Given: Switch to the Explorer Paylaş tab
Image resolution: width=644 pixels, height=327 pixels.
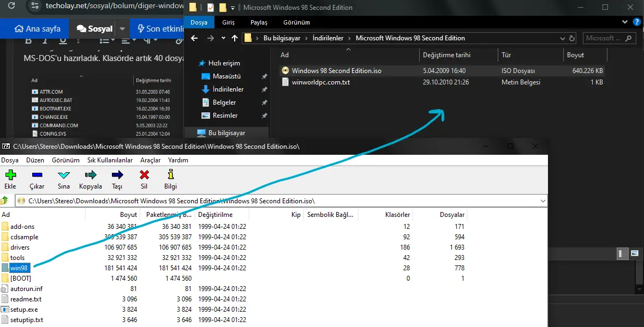Looking at the screenshot, I should click(259, 22).
